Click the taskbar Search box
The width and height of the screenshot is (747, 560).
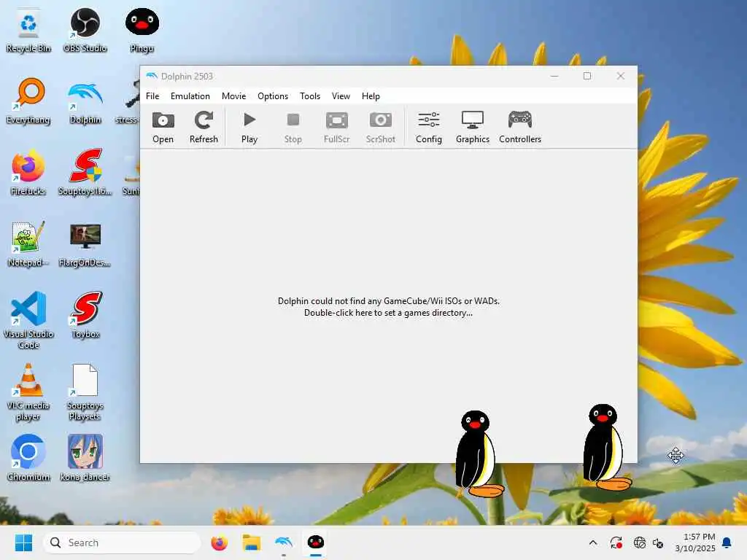tap(122, 542)
